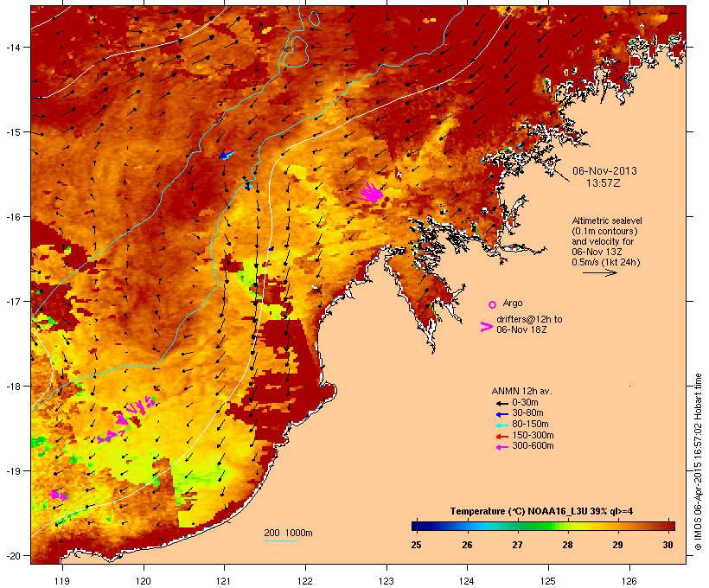
Task: Click the colorbar tick label 26
Action: coord(467,545)
